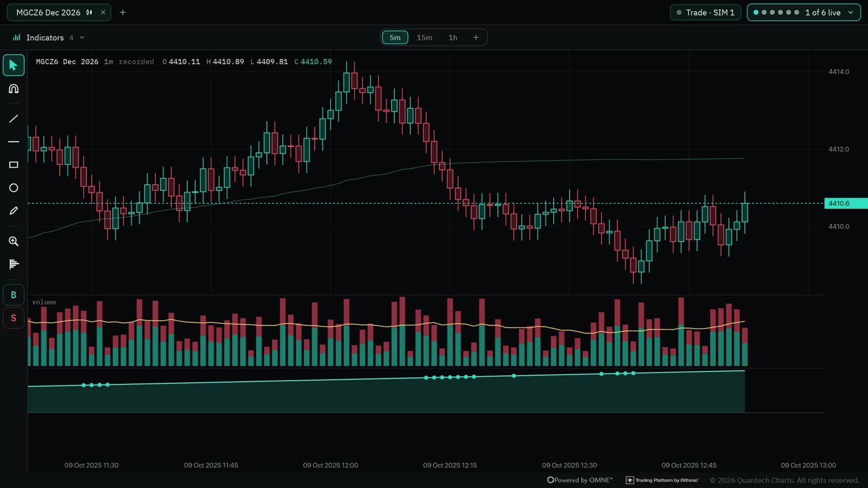Toggle the magnet snap tool

(x=14, y=88)
